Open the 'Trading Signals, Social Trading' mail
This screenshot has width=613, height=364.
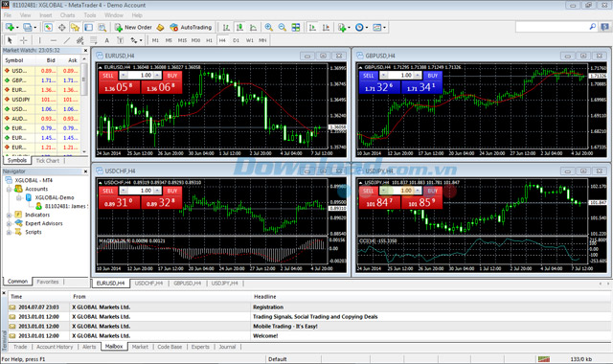(315, 317)
